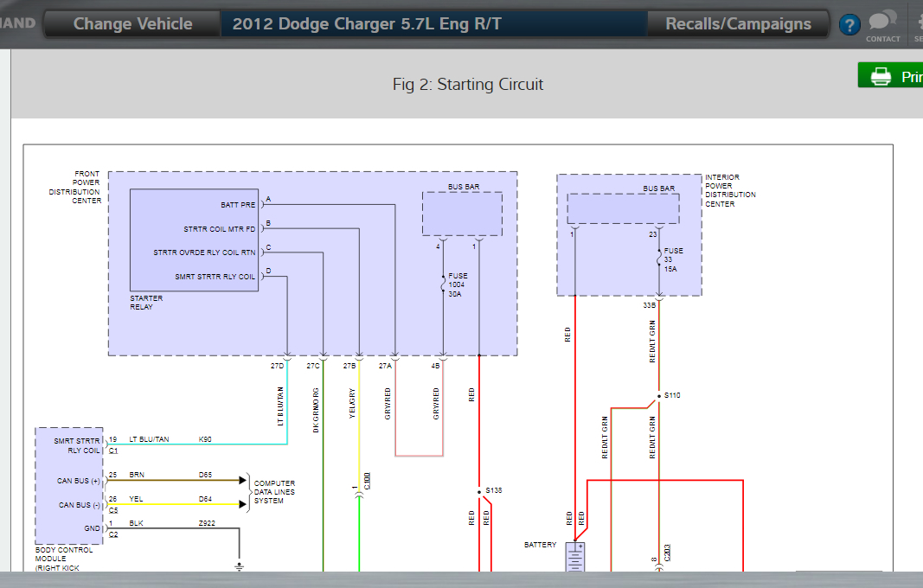Click the Battery symbol in the diagram
The width and height of the screenshot is (923, 588).
[575, 556]
